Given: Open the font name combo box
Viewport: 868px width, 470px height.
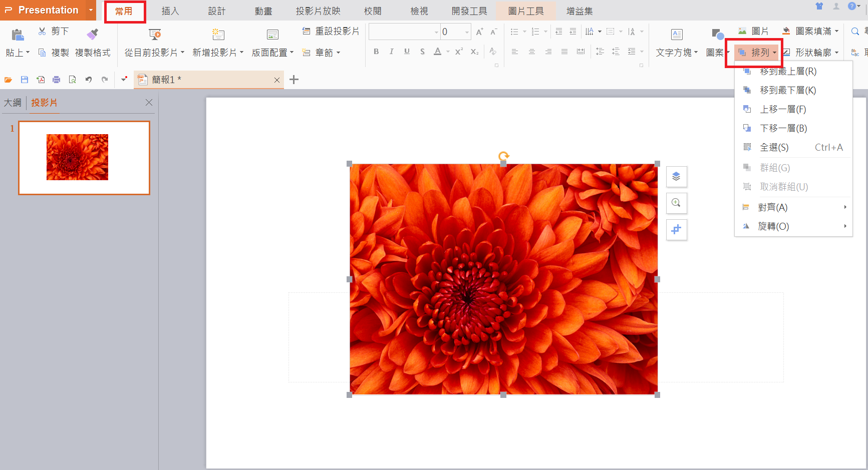Looking at the screenshot, I should click(404, 32).
